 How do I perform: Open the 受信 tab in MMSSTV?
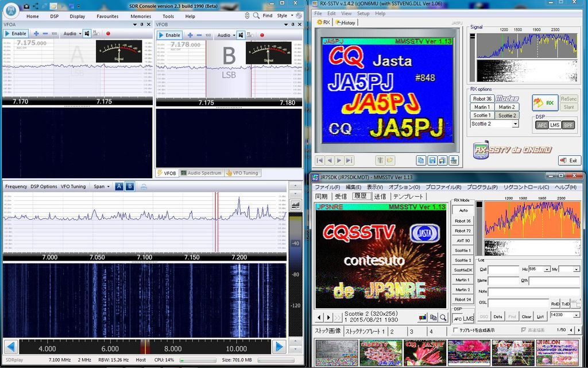341,197
